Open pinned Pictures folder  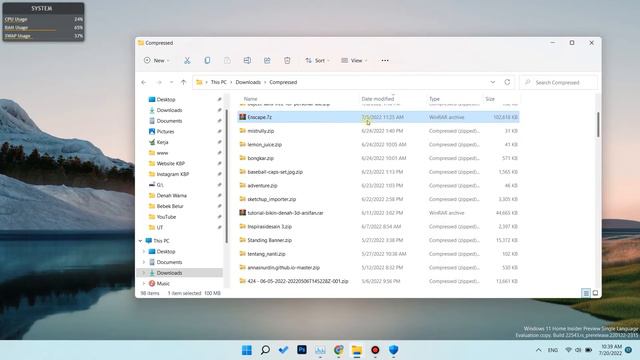pos(165,131)
